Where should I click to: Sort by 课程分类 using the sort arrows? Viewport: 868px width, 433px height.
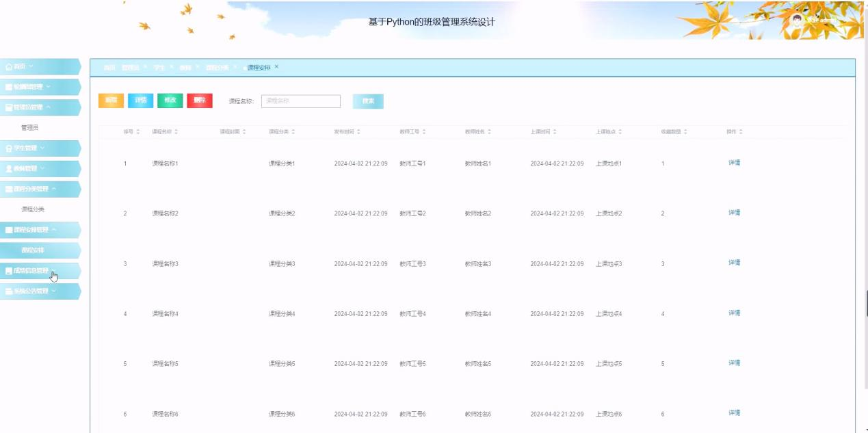pyautogui.click(x=293, y=131)
